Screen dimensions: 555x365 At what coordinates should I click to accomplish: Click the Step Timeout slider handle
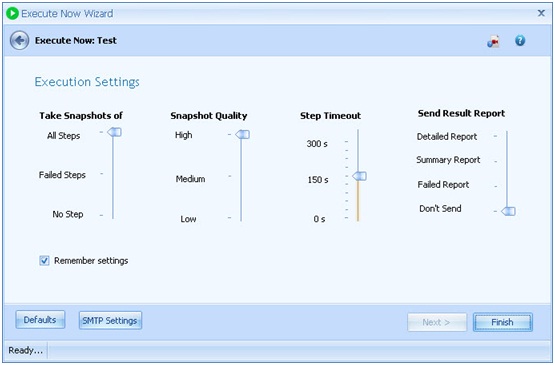click(x=359, y=176)
